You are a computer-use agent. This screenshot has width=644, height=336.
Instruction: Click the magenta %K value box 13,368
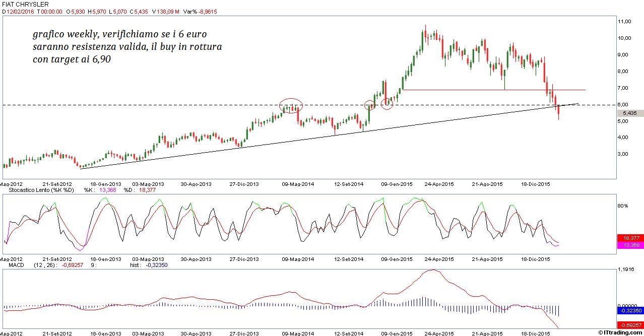tap(630, 245)
